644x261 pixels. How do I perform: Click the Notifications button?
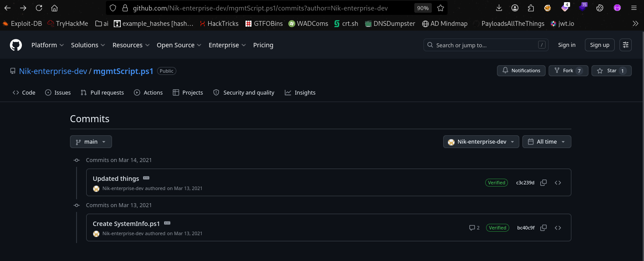click(521, 71)
